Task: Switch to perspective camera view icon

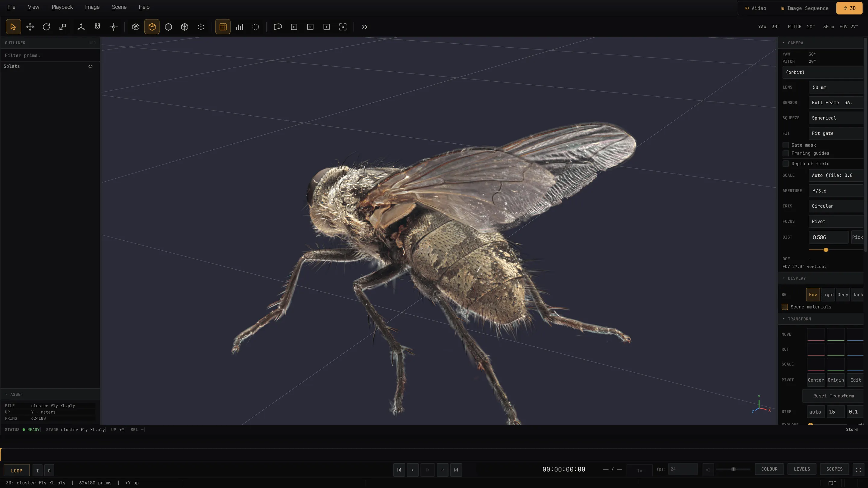Action: pos(278,27)
